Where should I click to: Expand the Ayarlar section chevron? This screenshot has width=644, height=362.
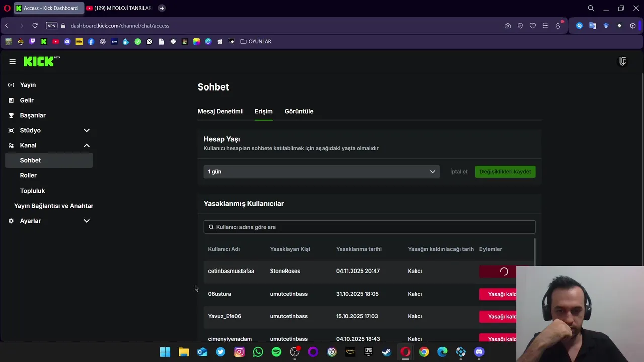pos(87,221)
